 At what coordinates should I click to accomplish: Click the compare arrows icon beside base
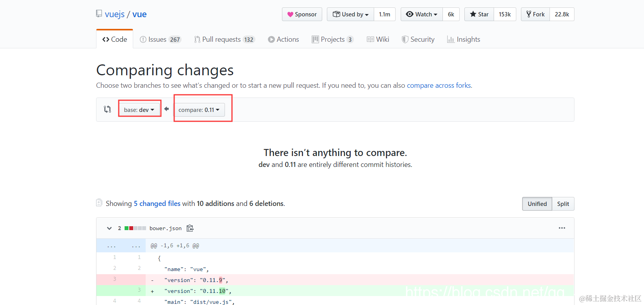click(107, 110)
